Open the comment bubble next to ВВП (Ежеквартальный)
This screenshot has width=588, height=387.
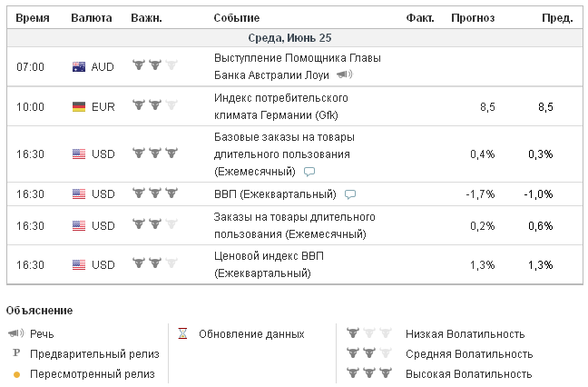click(x=350, y=194)
